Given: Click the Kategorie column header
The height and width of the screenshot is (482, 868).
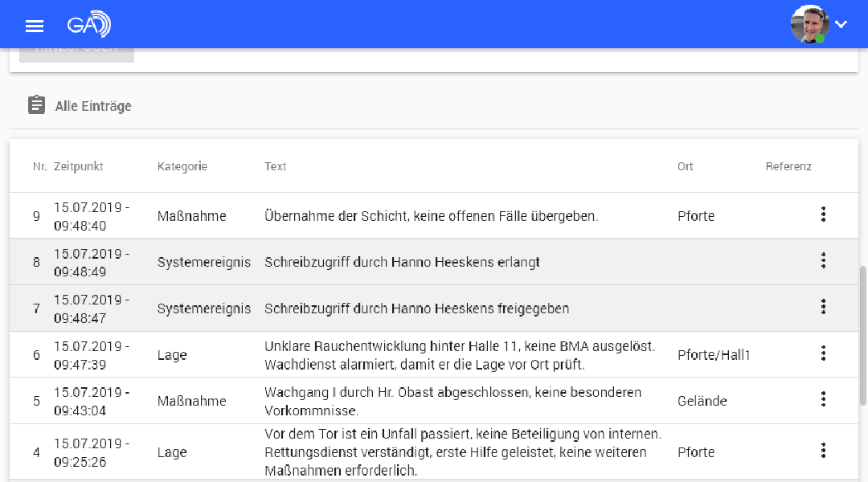Looking at the screenshot, I should [182, 166].
